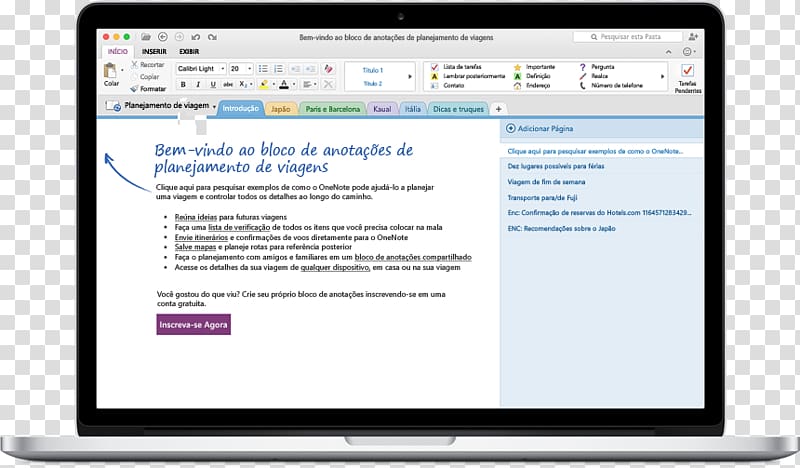The image size is (800, 468).
Task: Click the Inscreva-se Agora button
Action: pos(193,325)
